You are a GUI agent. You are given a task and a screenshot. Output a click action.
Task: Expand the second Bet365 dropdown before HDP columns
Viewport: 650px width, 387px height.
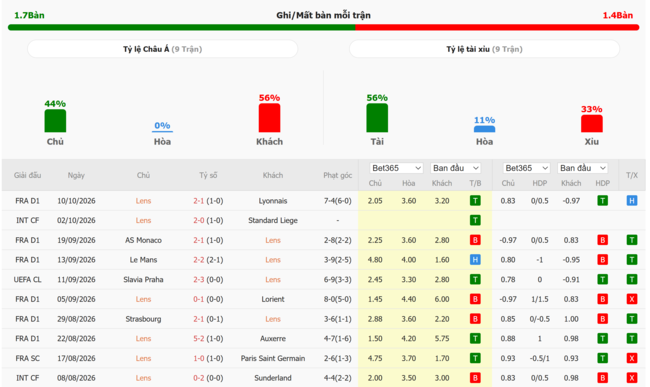click(x=526, y=168)
